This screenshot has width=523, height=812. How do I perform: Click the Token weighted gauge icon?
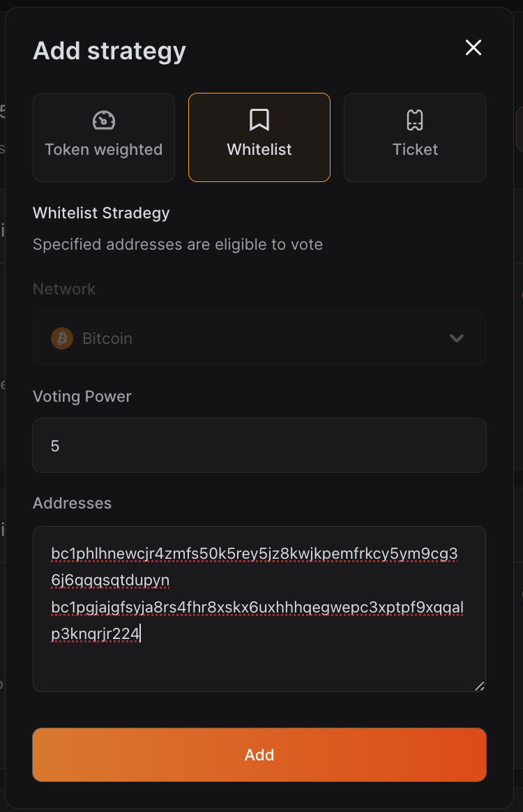tap(104, 120)
